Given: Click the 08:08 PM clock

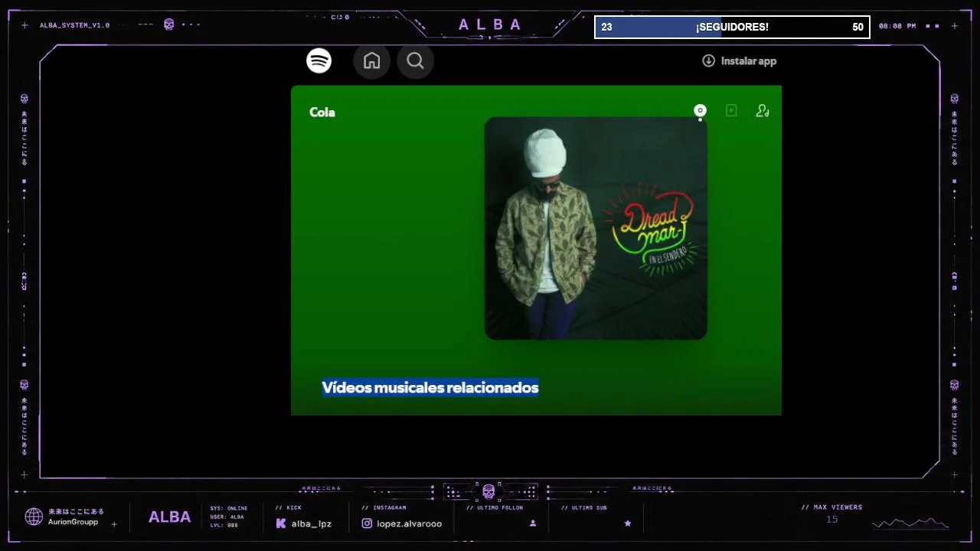Looking at the screenshot, I should (x=897, y=26).
